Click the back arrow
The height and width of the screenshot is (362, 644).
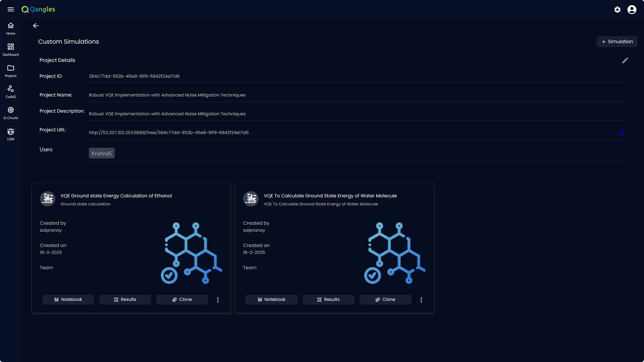click(x=36, y=26)
